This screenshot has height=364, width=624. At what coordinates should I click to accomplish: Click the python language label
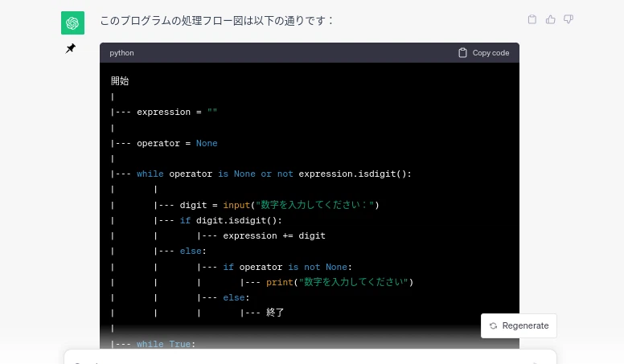click(x=121, y=53)
